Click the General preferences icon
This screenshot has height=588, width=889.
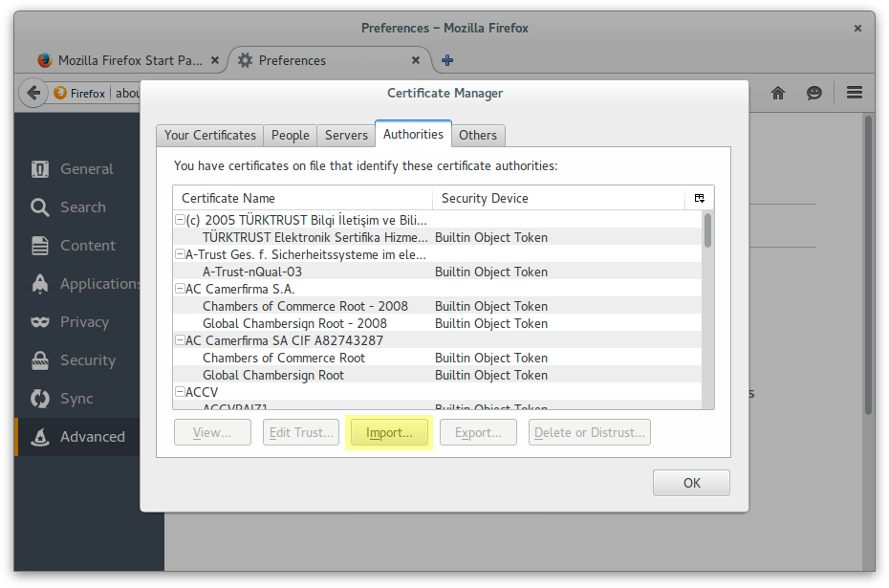[x=40, y=169]
